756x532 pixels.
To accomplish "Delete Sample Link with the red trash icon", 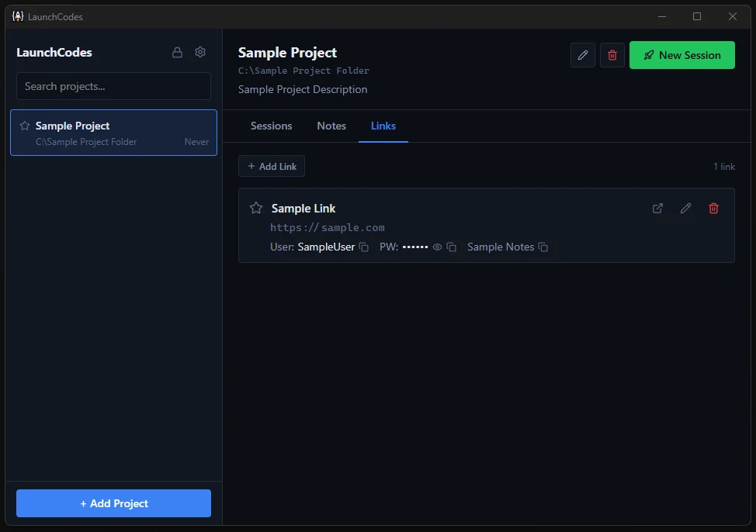I will click(x=713, y=208).
